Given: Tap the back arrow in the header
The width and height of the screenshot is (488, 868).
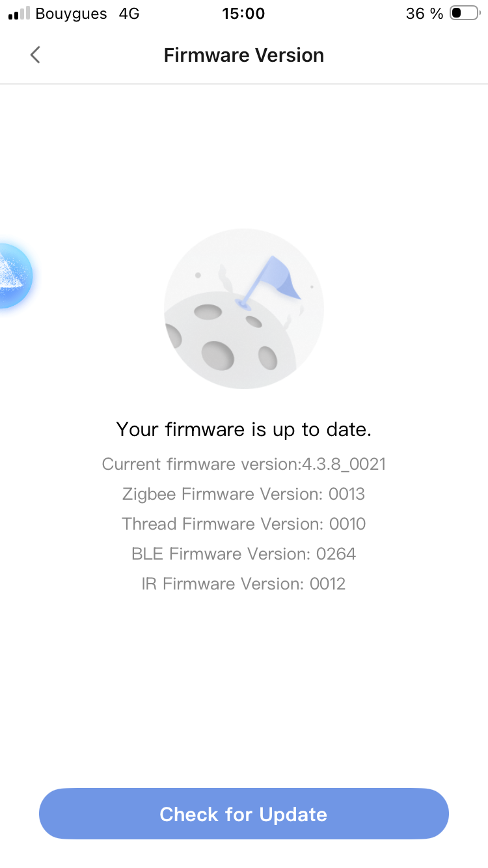Looking at the screenshot, I should click(x=35, y=55).
